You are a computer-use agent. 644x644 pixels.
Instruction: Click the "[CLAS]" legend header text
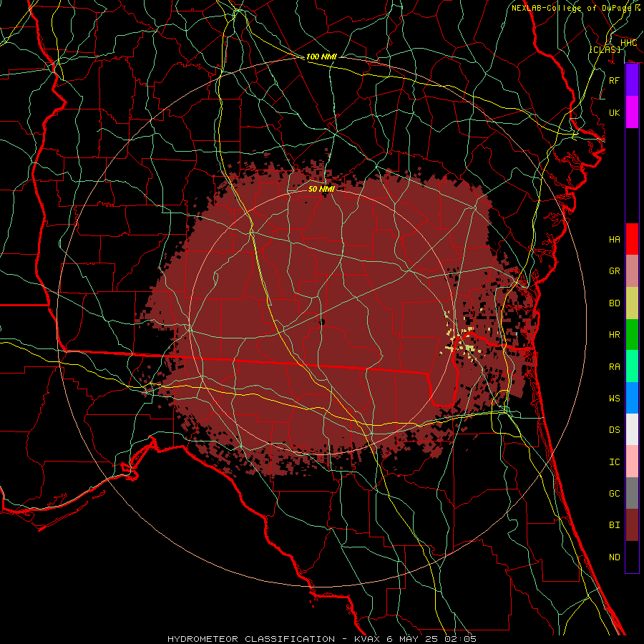click(x=605, y=49)
